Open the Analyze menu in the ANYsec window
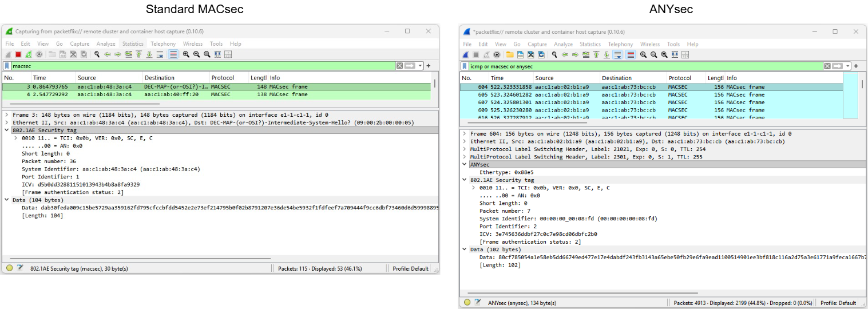This screenshot has width=868, height=309. click(x=563, y=44)
